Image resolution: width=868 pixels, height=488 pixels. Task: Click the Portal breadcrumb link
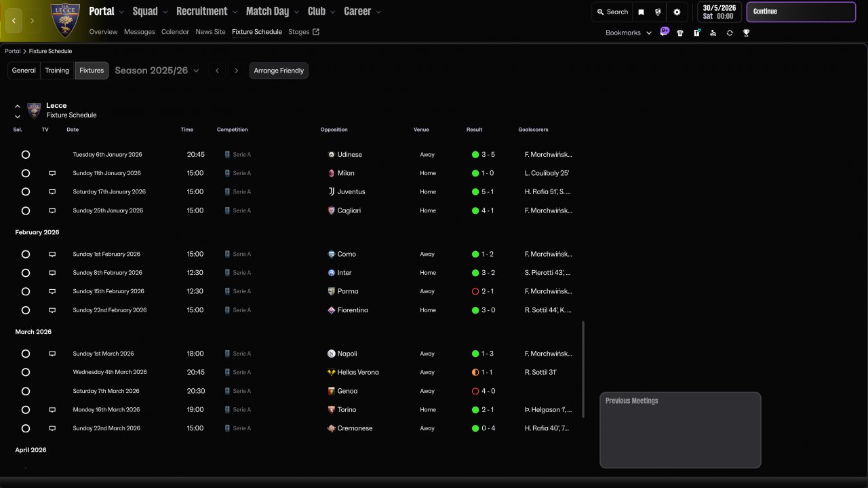(12, 51)
